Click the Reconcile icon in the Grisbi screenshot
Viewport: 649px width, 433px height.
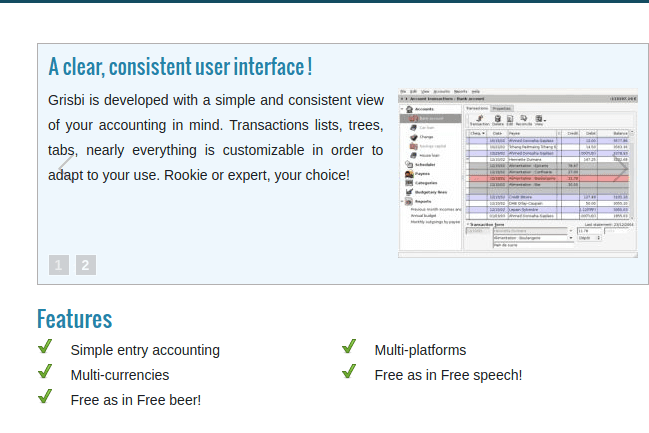pos(525,121)
